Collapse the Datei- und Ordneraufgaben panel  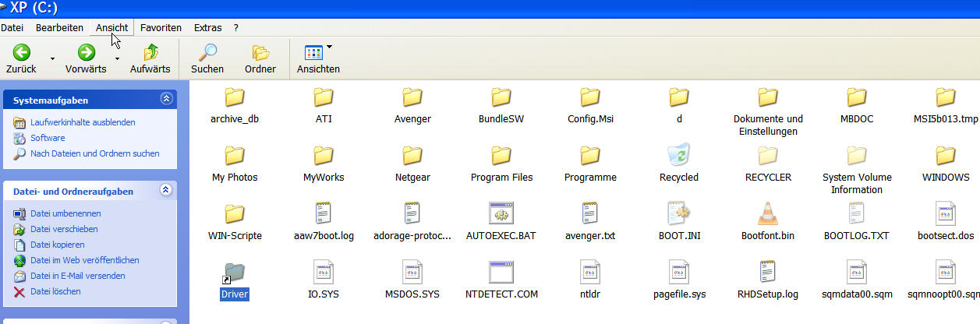tap(166, 190)
